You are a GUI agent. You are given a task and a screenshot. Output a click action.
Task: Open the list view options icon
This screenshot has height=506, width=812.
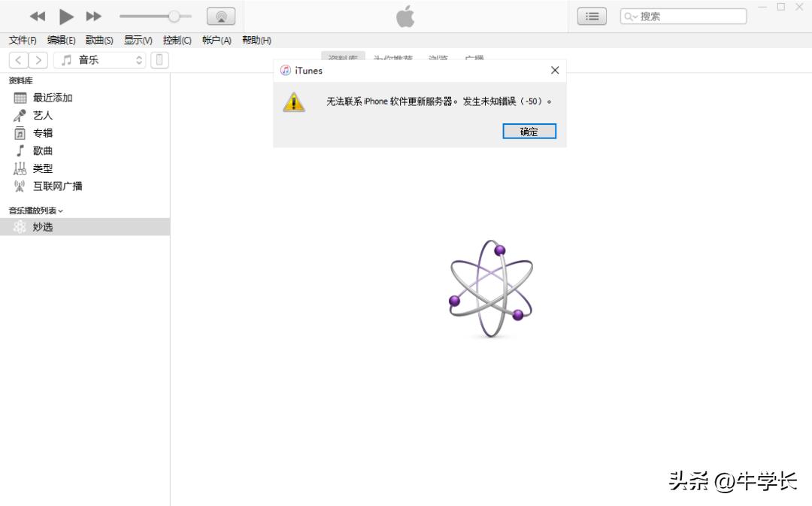[x=591, y=15]
